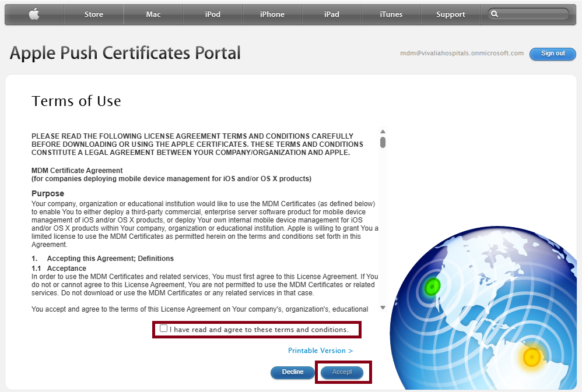Viewport: 582px width, 392px height.
Task: Click the license scrollbar down arrow
Action: (383, 308)
